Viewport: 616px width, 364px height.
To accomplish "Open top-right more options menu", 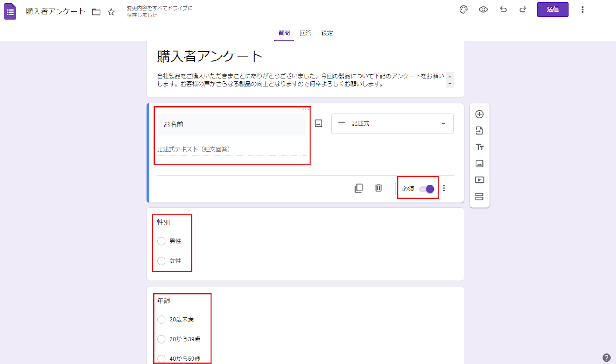I will (x=582, y=10).
